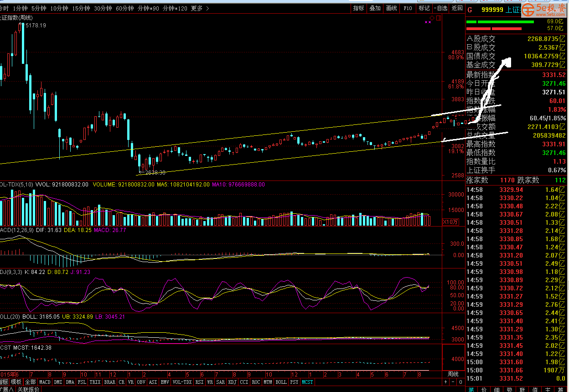Click the plus zoom button
Screen dimensions: 569x392
[445, 382]
